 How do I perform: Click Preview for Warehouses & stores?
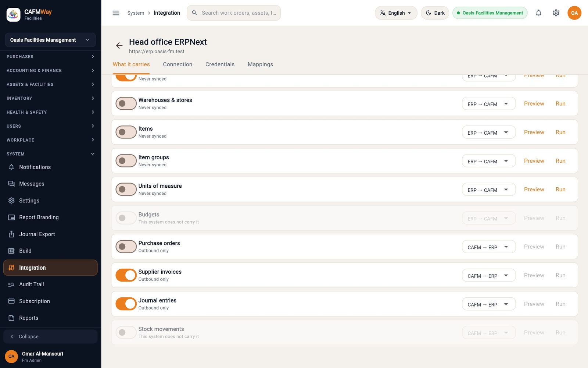tap(534, 104)
